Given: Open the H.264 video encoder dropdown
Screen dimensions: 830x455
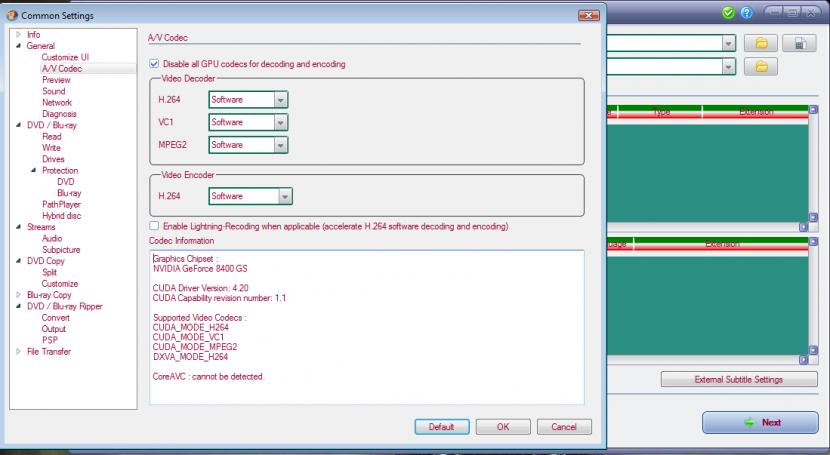Looking at the screenshot, I should (285, 196).
